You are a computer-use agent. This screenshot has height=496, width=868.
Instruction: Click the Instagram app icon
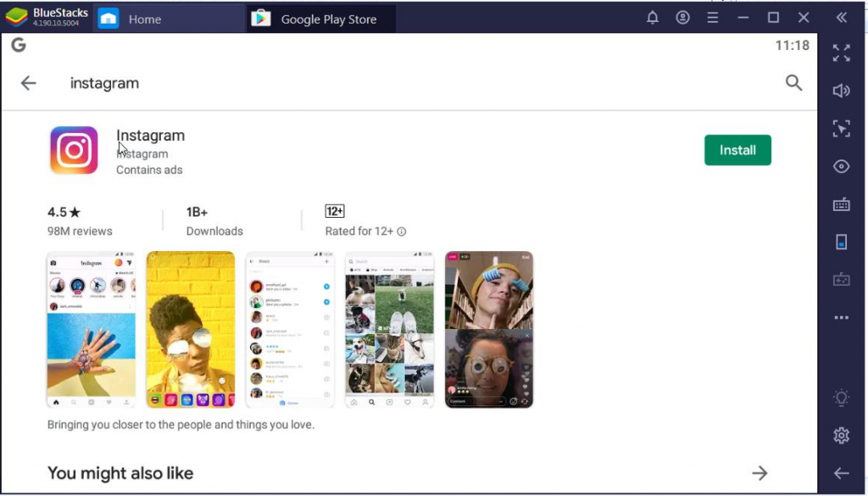tap(74, 150)
